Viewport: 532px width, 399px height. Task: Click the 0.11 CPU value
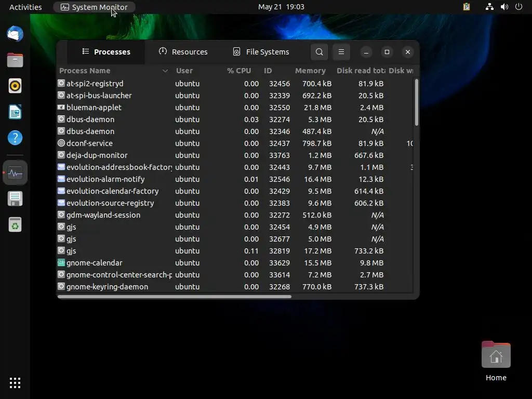pyautogui.click(x=251, y=251)
